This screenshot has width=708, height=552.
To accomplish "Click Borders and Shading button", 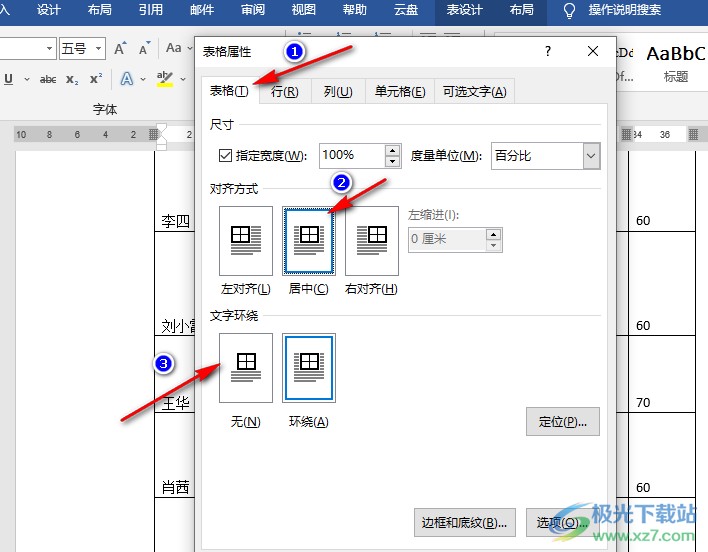I will click(465, 523).
